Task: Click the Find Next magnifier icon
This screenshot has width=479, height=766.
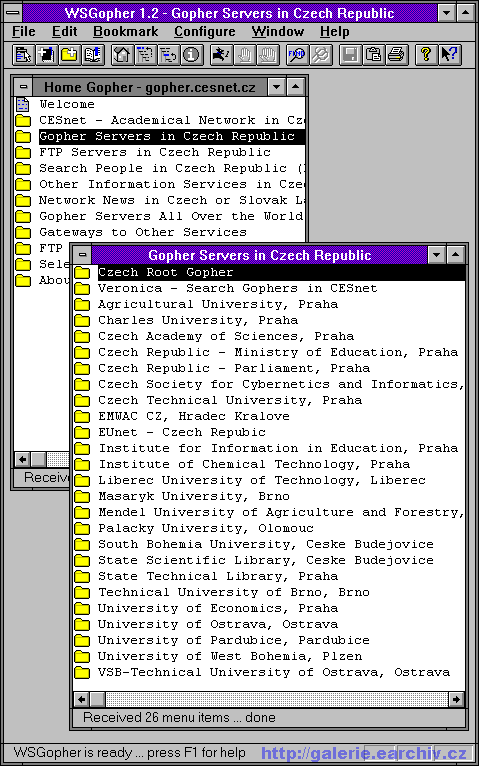Action: tap(321, 55)
